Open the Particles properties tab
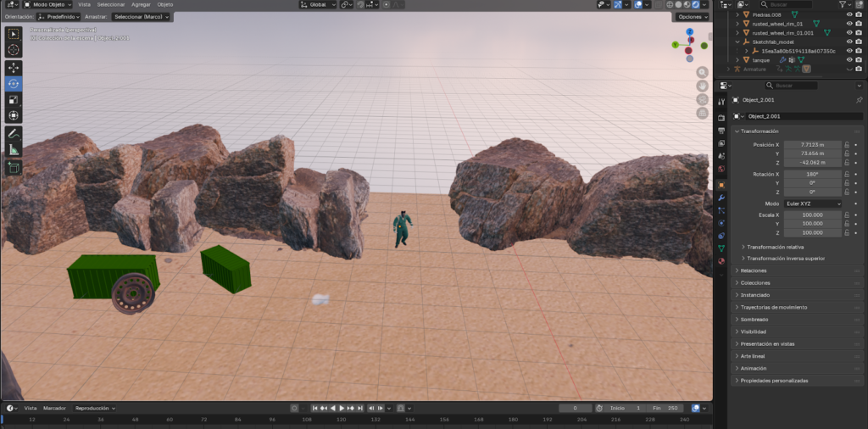This screenshot has width=868, height=429. coord(721,210)
